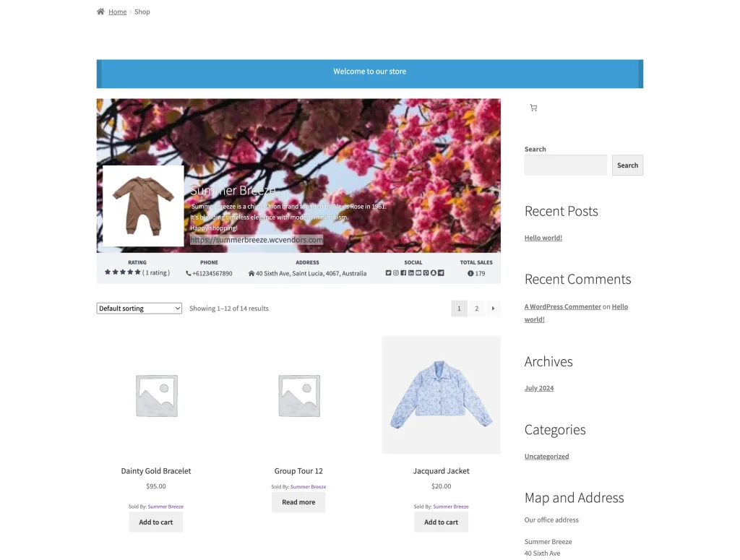Open pagination page 2
The width and height of the screenshot is (740, 560).
477,309
